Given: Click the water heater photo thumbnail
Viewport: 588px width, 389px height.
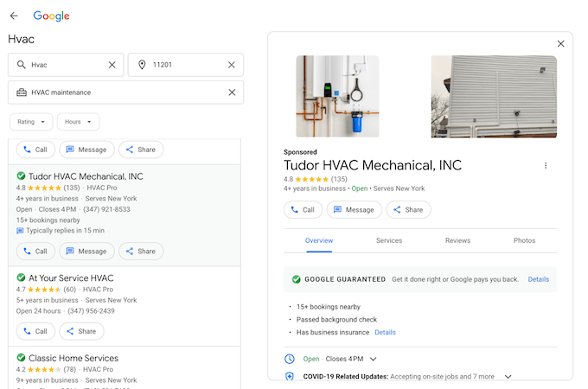Looking at the screenshot, I should tap(337, 97).
